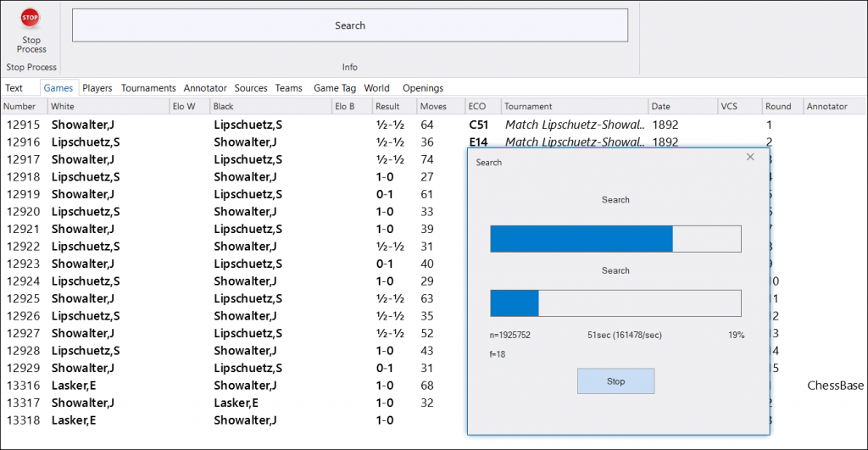This screenshot has height=450, width=868.
Task: Open the Sources tab
Action: click(x=251, y=88)
